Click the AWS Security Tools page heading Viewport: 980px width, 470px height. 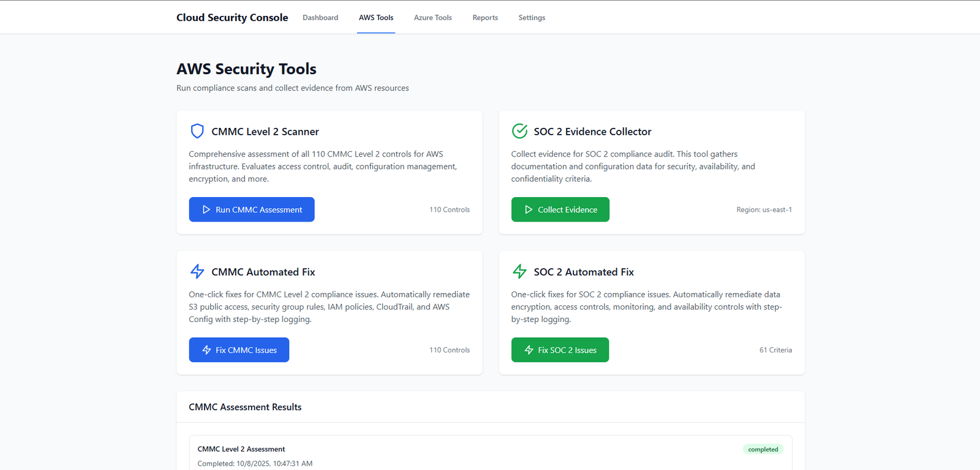tap(246, 69)
